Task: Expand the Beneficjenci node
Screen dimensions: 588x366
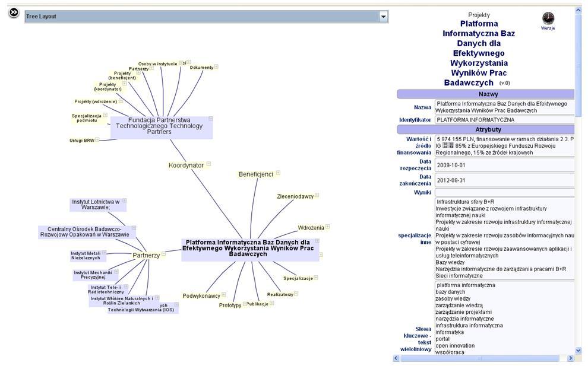Action: [278, 173]
